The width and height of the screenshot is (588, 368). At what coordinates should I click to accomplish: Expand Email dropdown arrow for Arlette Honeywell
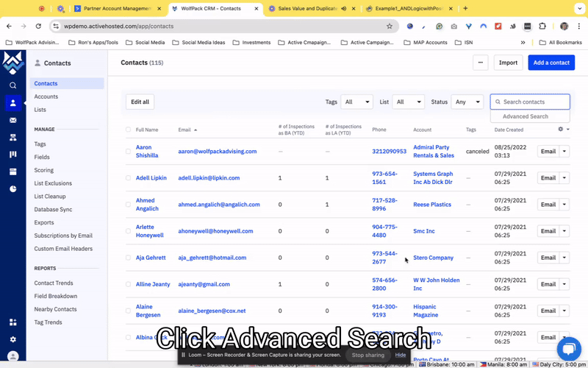(x=564, y=231)
